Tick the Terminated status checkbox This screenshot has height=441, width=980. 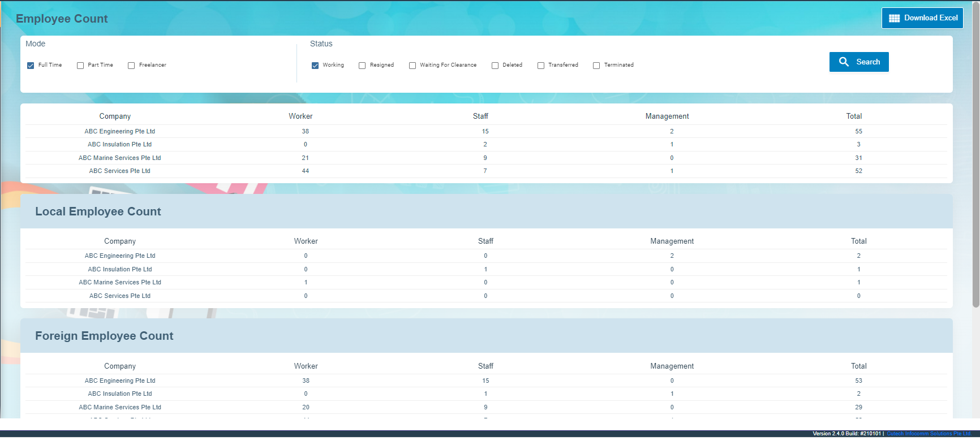coord(596,66)
